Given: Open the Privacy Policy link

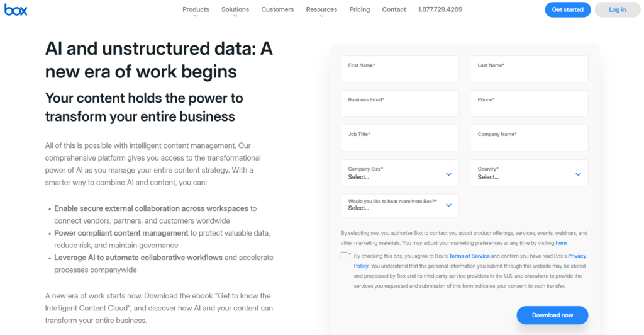Looking at the screenshot, I should 577,256.
